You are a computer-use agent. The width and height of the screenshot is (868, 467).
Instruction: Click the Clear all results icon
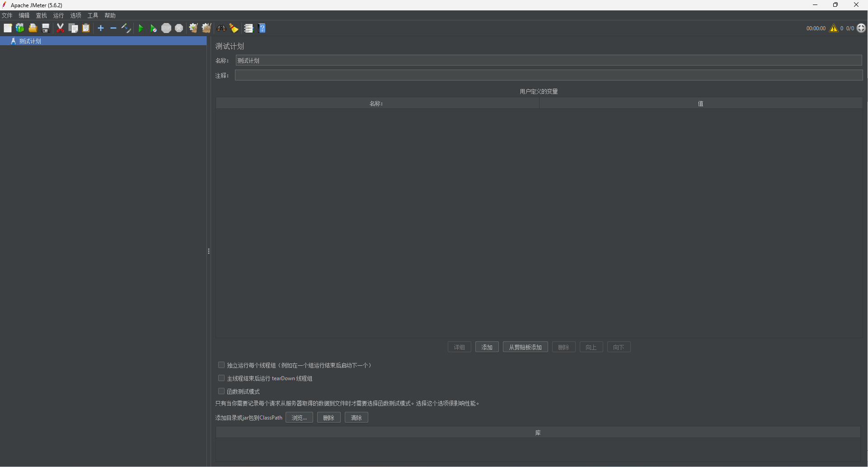tap(206, 28)
